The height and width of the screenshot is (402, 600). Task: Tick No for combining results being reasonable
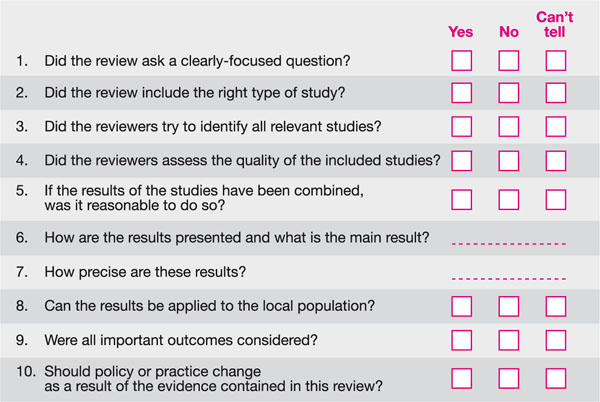(509, 198)
